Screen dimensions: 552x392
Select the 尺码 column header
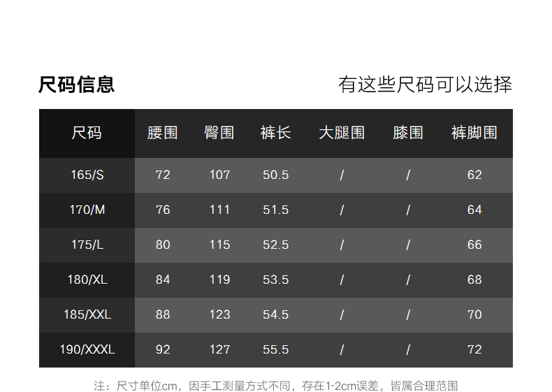tap(87, 133)
